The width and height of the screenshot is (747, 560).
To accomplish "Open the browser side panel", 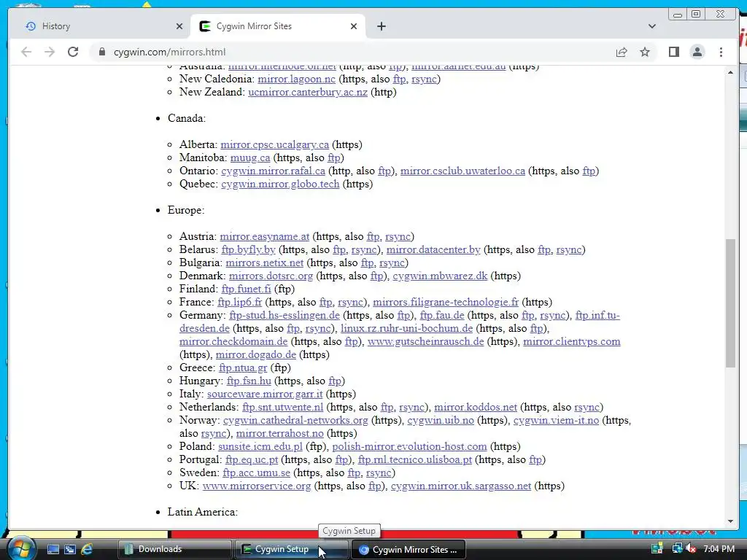I will tap(673, 52).
